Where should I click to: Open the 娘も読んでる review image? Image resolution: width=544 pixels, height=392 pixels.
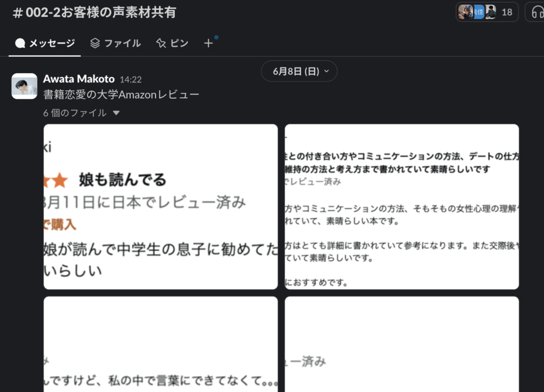point(160,207)
